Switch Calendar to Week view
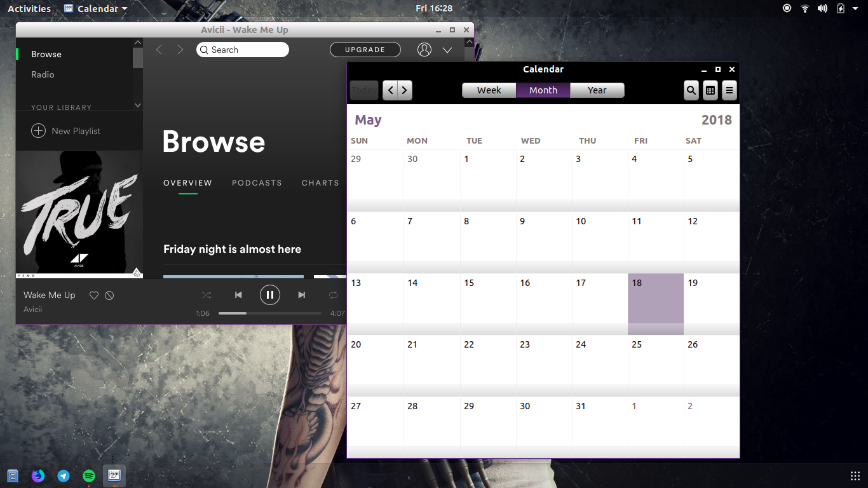 pyautogui.click(x=489, y=90)
